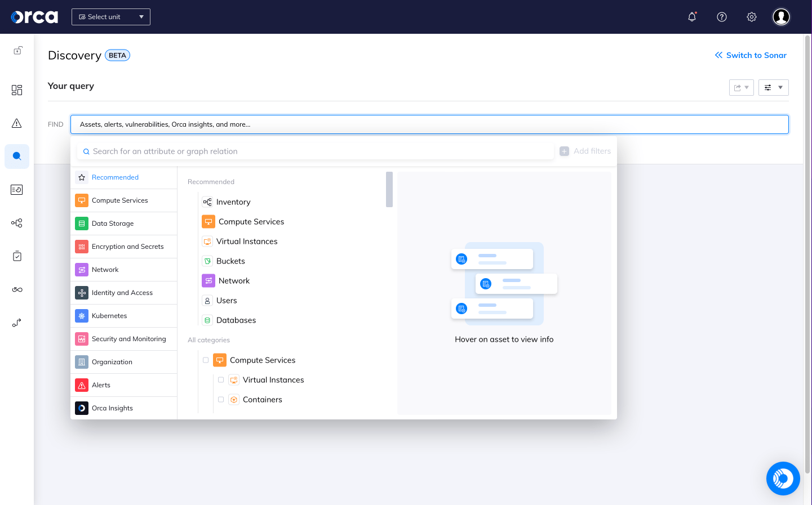Image resolution: width=812 pixels, height=505 pixels.
Task: Click the BETA badge next to Discovery
Action: (117, 55)
